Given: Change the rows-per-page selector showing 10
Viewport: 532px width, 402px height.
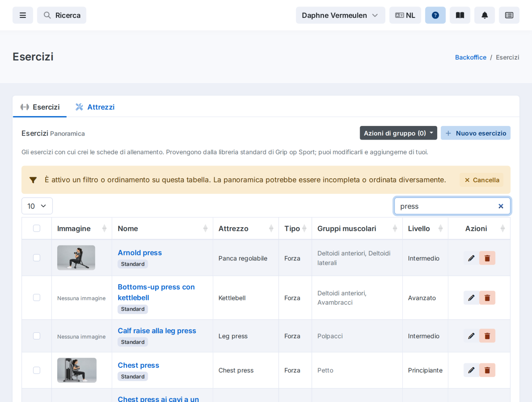Looking at the screenshot, I should pos(37,206).
